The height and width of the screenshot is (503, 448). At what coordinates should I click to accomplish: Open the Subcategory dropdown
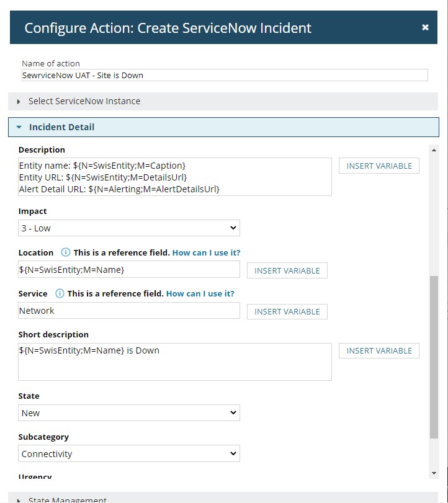click(129, 454)
